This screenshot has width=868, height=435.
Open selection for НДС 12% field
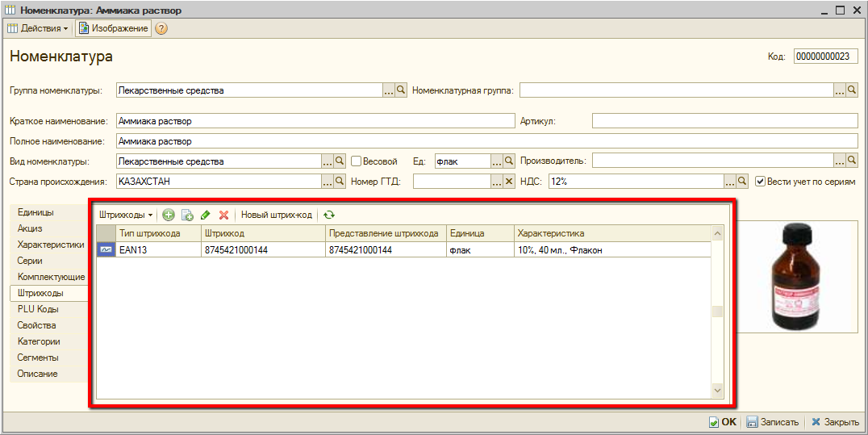(x=730, y=182)
